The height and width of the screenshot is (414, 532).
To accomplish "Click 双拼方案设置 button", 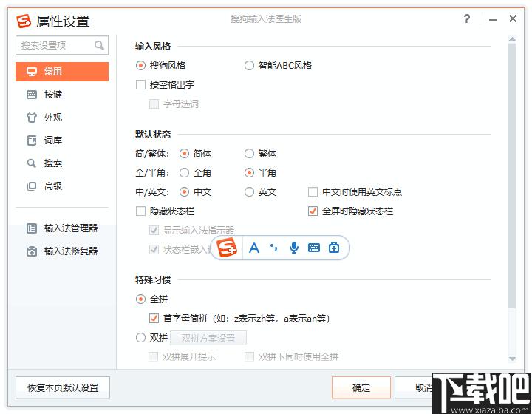I will (x=208, y=338).
